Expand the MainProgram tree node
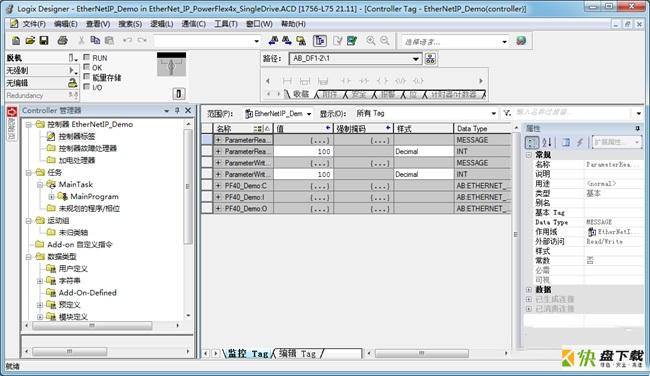The image size is (650, 376). pos(51,196)
